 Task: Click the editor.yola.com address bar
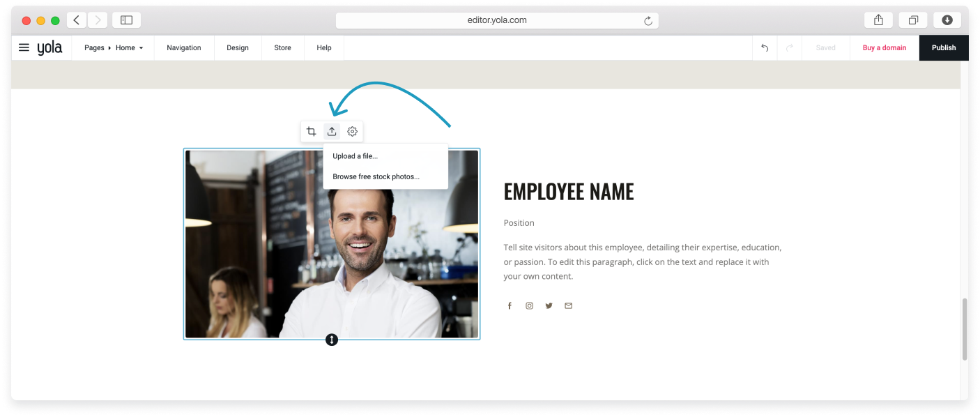496,20
